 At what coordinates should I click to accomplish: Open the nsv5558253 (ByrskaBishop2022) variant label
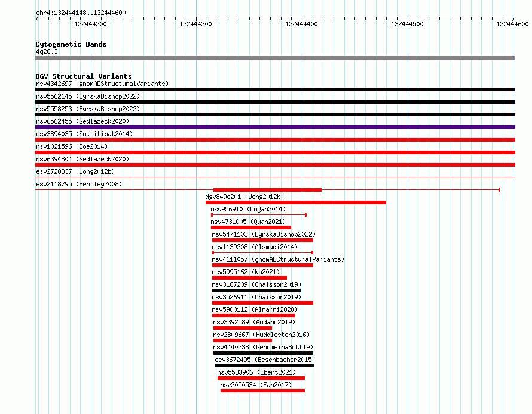tap(88, 109)
